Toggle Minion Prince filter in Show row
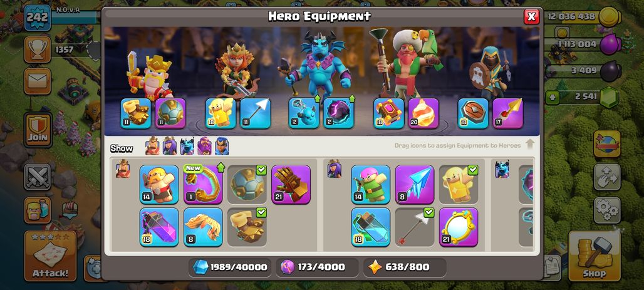 pyautogui.click(x=187, y=146)
